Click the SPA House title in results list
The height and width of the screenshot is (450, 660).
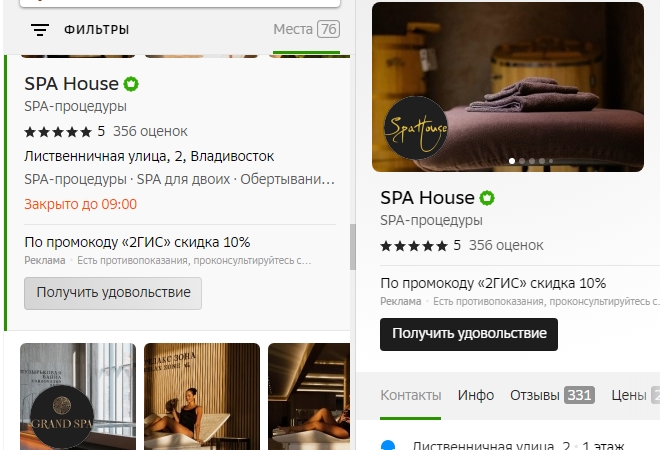coord(71,84)
